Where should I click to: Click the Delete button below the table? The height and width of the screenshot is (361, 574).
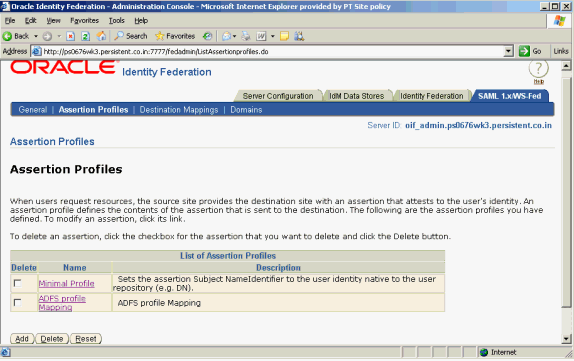point(52,339)
